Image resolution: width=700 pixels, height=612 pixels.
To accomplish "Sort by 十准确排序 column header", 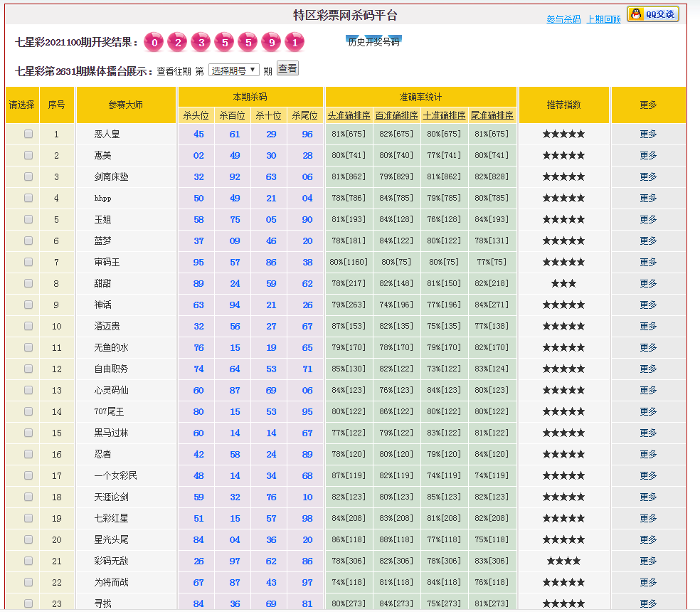I will point(444,115).
